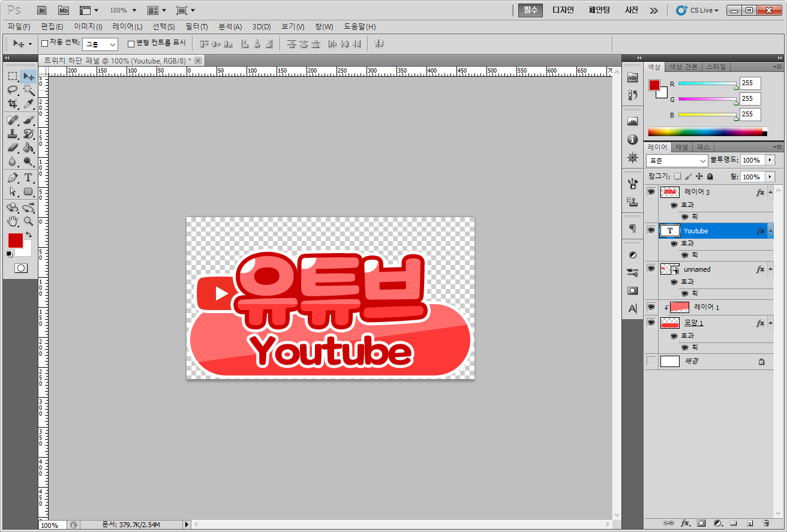Select the Dodge tool

click(28, 161)
